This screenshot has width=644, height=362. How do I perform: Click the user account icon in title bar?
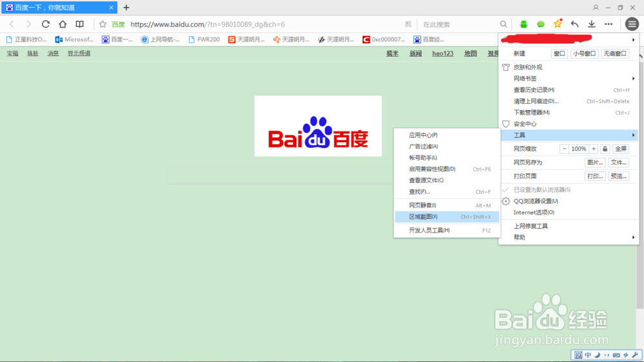[596, 7]
